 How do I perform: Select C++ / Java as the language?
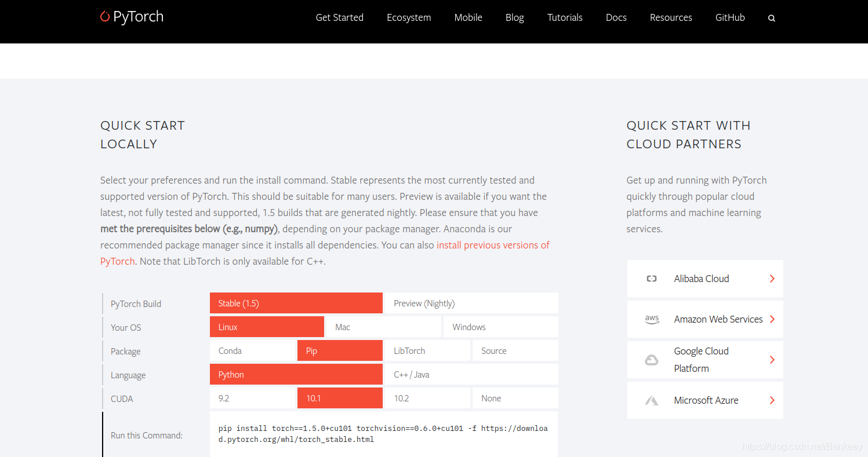tap(471, 374)
